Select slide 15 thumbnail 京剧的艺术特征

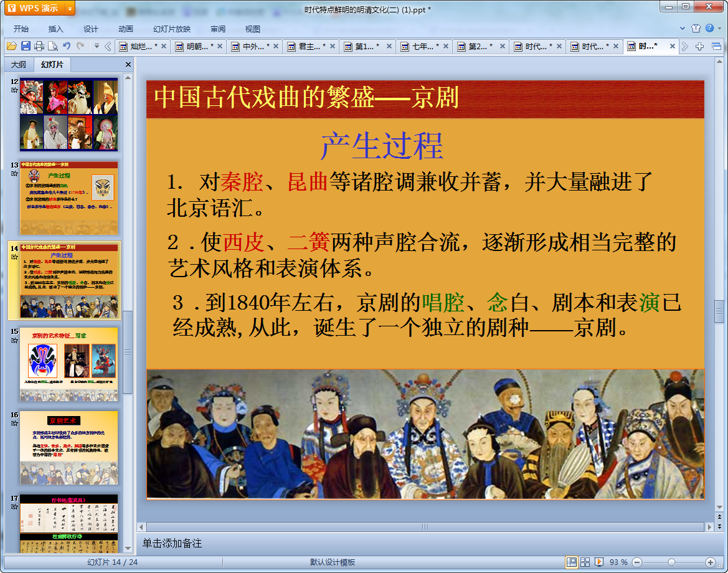[69, 364]
